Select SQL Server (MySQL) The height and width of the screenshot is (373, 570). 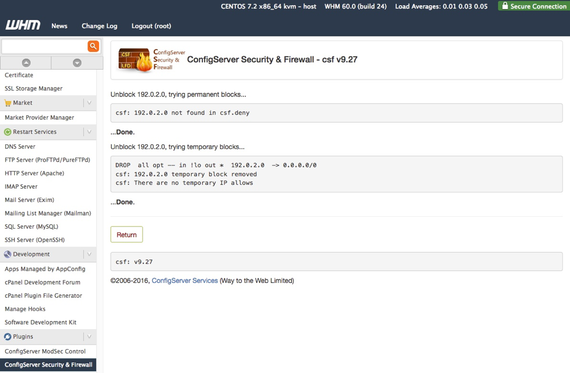[31, 226]
